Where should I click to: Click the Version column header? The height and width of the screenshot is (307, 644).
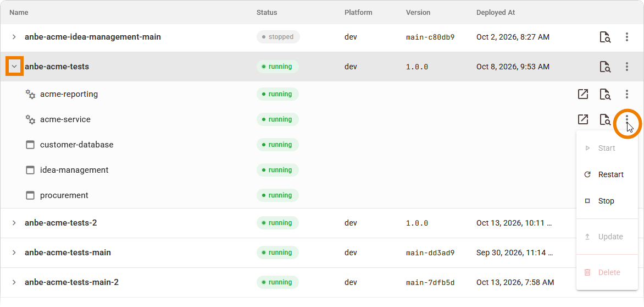pyautogui.click(x=418, y=13)
